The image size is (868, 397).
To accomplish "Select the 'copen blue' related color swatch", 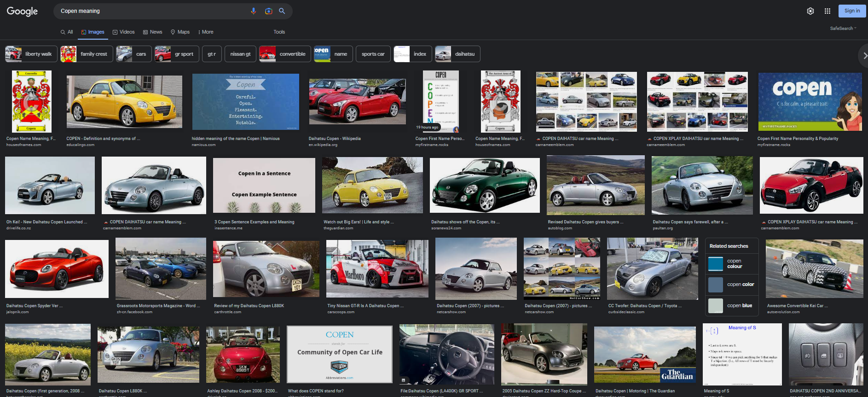I will coord(715,305).
